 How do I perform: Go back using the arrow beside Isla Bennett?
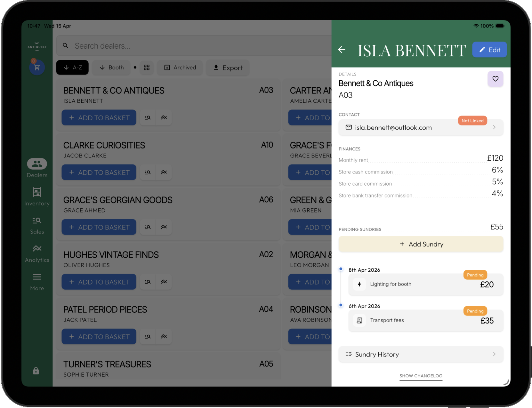coord(342,50)
